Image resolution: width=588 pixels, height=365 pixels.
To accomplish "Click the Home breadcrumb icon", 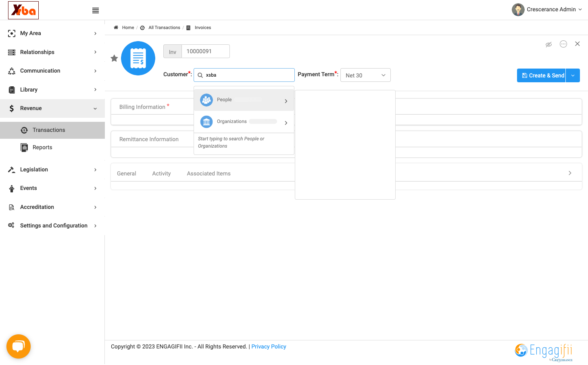I will point(116,27).
